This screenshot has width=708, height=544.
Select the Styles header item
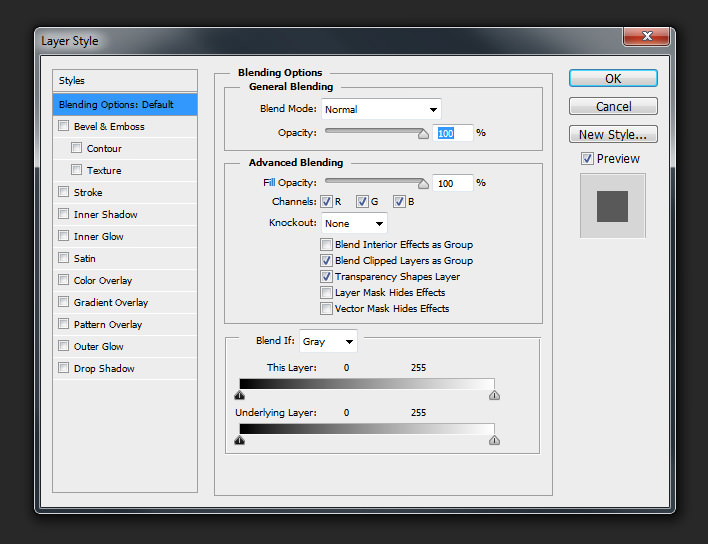tap(125, 80)
